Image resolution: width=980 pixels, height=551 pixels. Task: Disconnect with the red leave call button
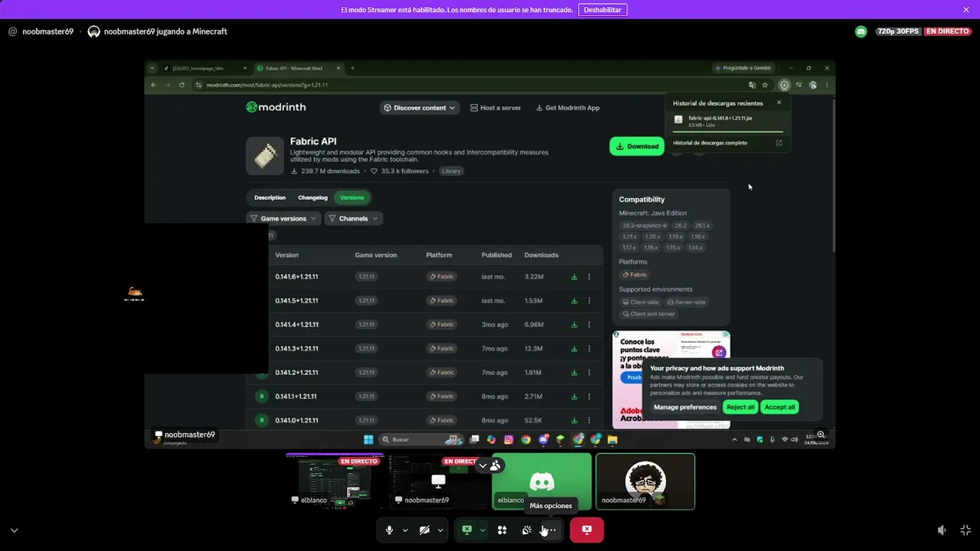pos(586,530)
